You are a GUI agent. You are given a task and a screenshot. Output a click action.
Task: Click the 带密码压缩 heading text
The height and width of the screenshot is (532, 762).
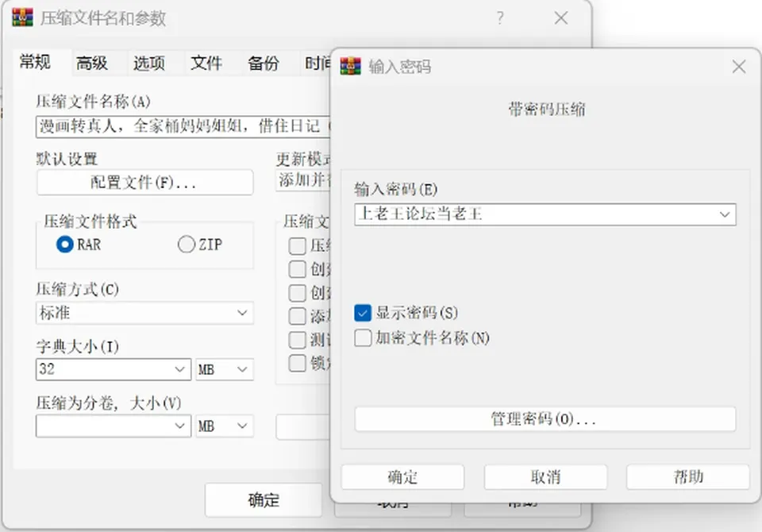pos(547,110)
